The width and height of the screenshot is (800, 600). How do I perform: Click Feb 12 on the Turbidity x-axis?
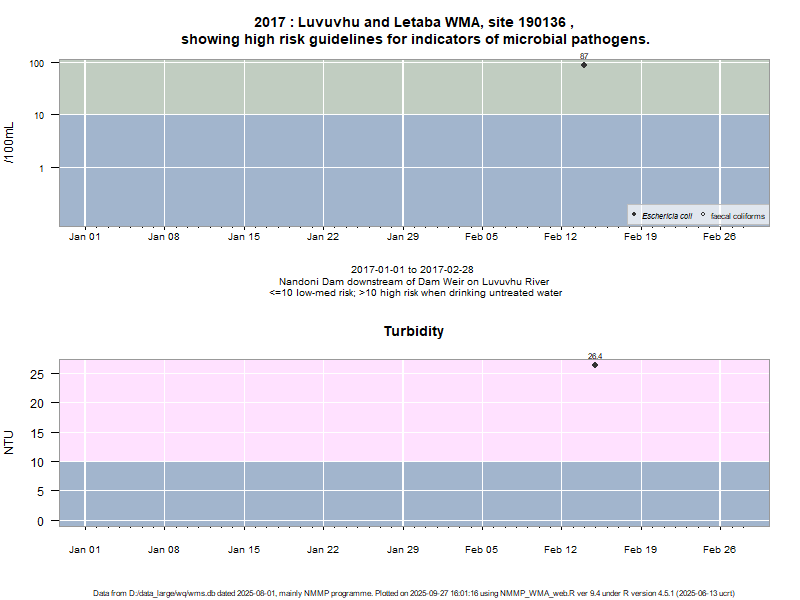(561, 549)
